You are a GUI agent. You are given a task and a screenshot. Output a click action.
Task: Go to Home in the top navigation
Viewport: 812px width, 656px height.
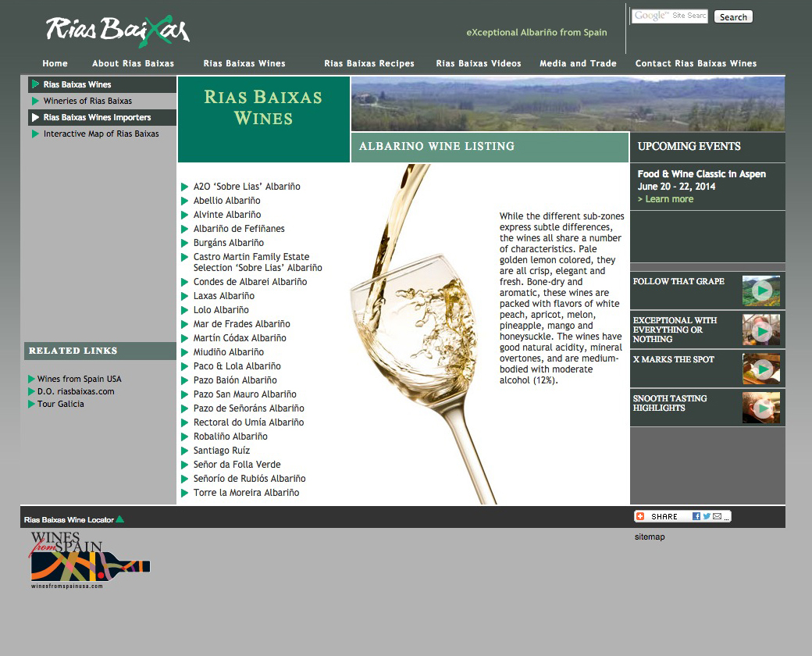[x=55, y=63]
